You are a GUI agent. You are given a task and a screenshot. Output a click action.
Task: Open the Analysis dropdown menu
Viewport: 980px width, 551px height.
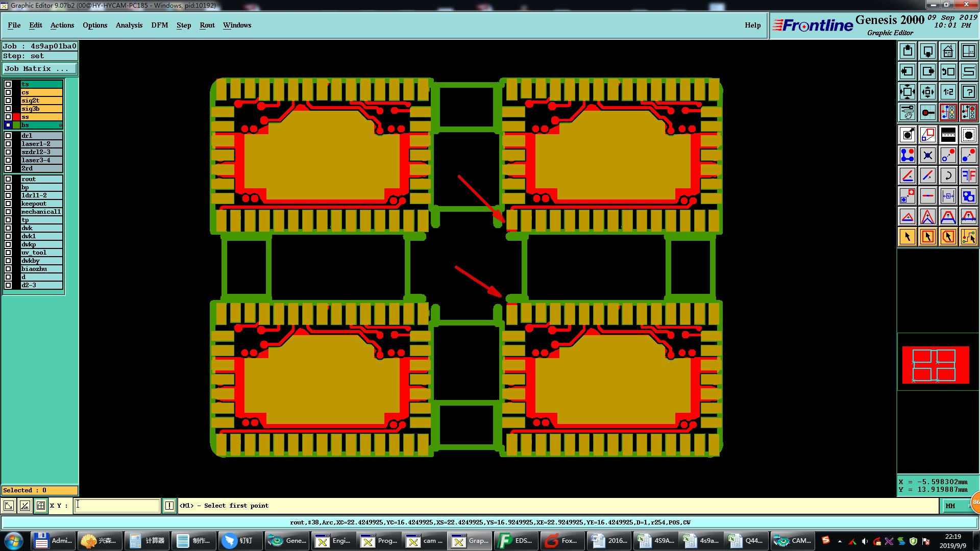(x=129, y=25)
